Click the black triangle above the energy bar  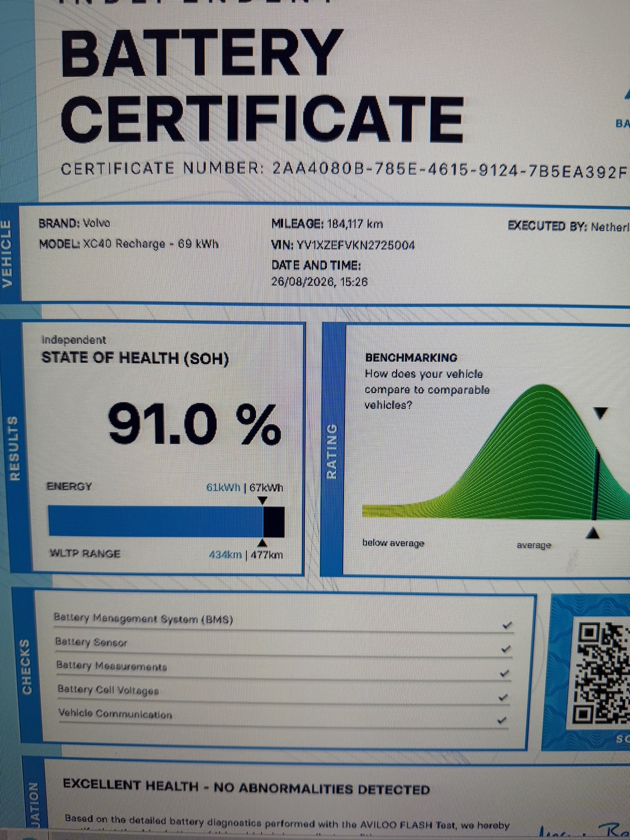click(263, 500)
